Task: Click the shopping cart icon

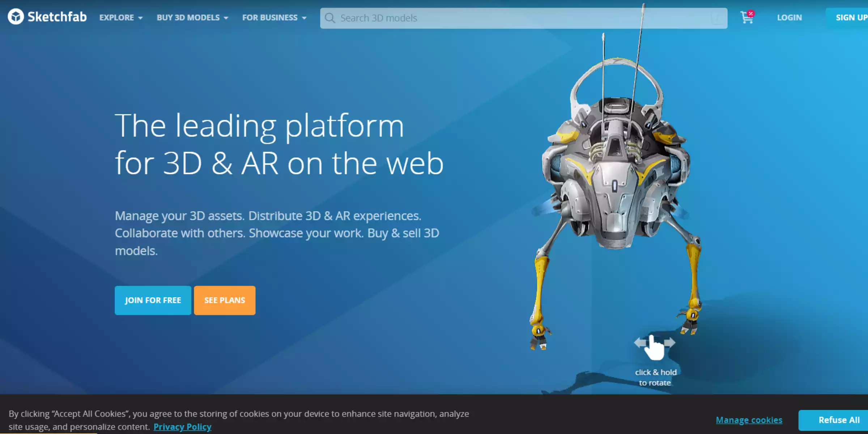Action: (747, 17)
